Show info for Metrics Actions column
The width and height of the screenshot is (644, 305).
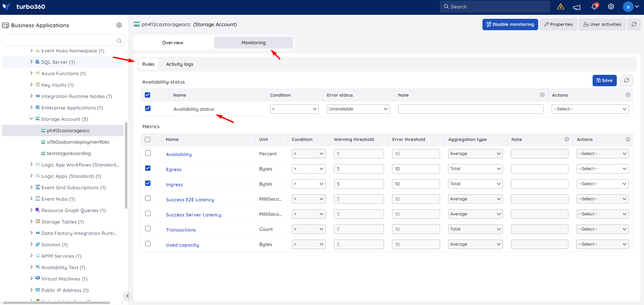tap(628, 139)
